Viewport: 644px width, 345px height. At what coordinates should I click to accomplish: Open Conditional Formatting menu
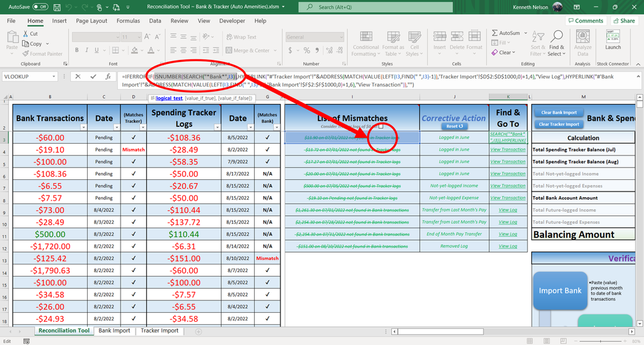coord(366,44)
